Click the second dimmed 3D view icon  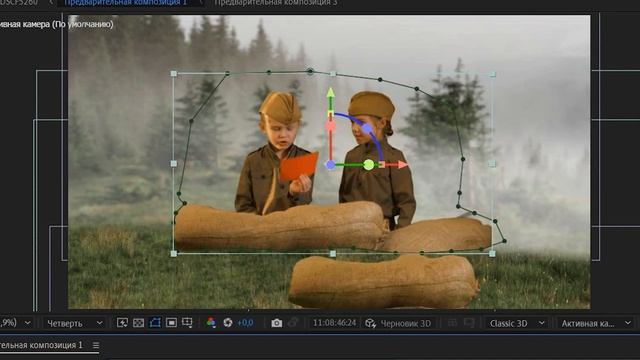tap(469, 323)
